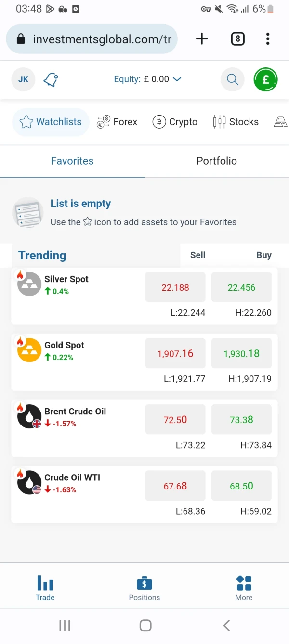Open the Crypto category
Viewport: 289px width, 644px height.
(175, 122)
